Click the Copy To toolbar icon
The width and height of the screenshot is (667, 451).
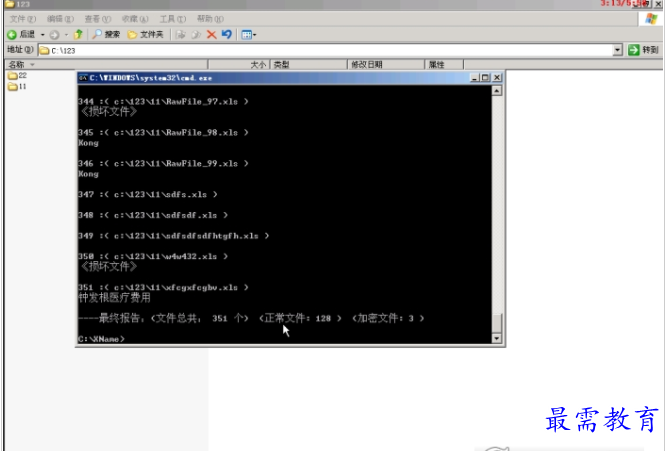pyautogui.click(x=196, y=34)
